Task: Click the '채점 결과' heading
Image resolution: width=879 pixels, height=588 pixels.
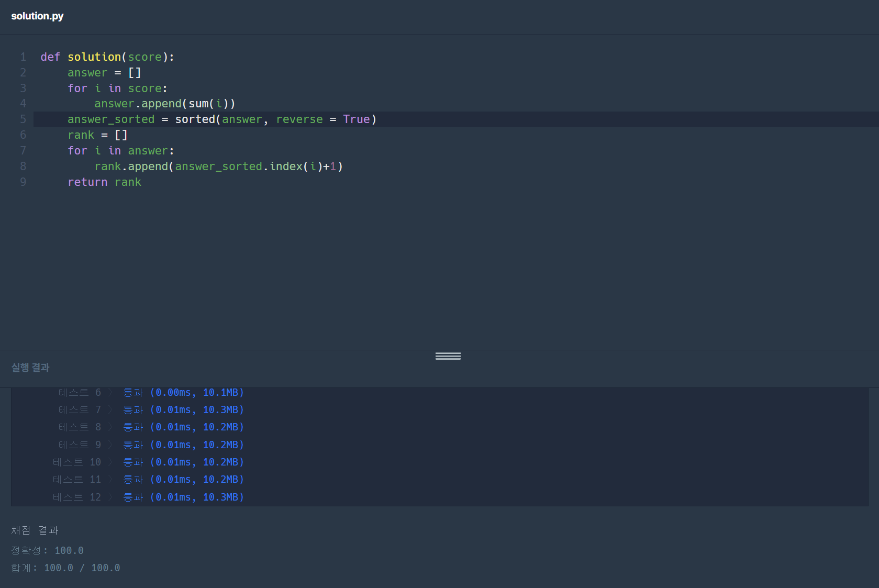Action: pos(35,530)
